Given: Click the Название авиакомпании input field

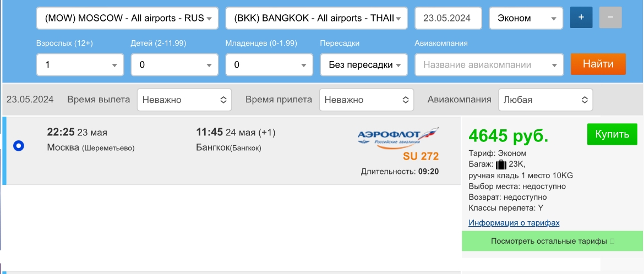Looking at the screenshot, I should tap(489, 64).
